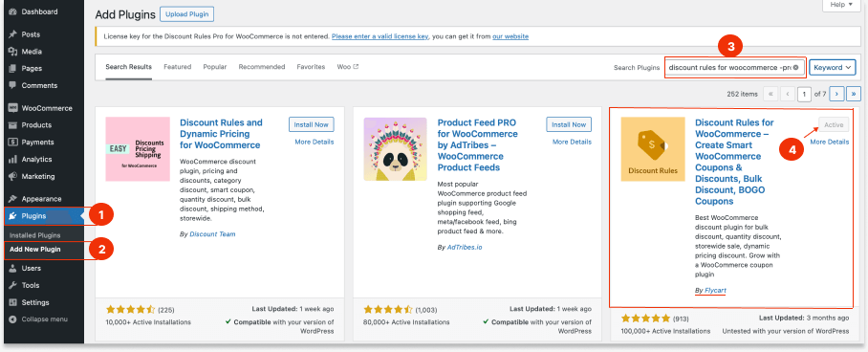Expand the Help panel
The image size is (868, 352).
(841, 5)
